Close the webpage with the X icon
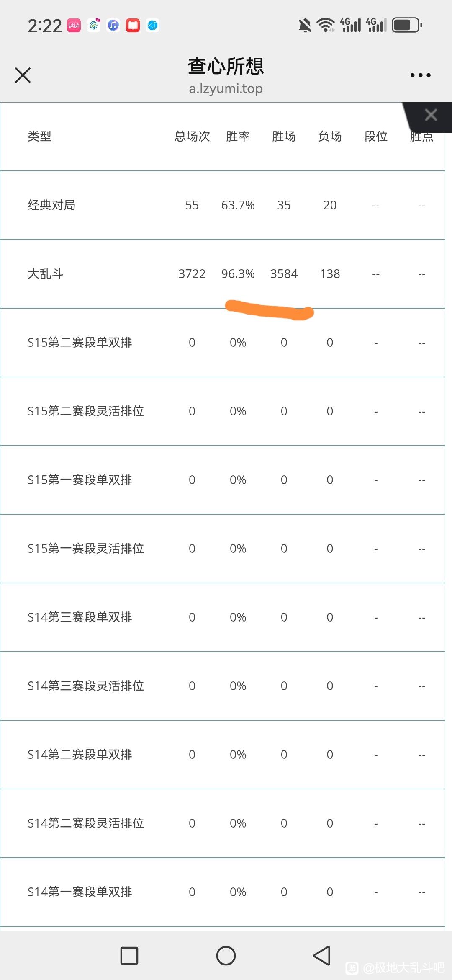This screenshot has height=980, width=452. 23,75
